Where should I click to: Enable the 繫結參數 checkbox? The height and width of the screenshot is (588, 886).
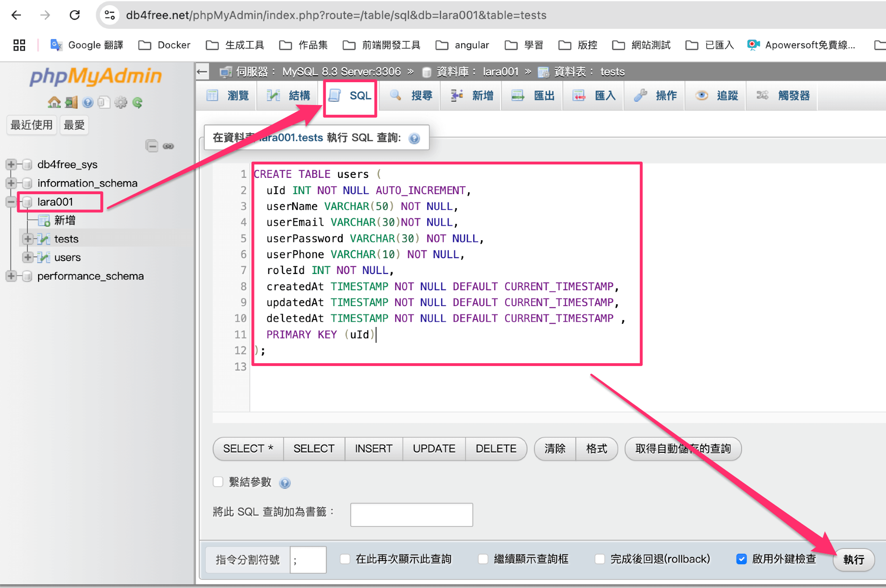point(218,482)
